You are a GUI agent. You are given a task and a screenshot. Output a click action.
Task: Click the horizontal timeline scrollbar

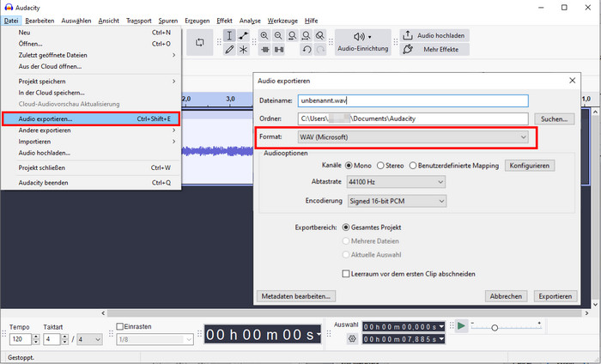tap(344, 313)
